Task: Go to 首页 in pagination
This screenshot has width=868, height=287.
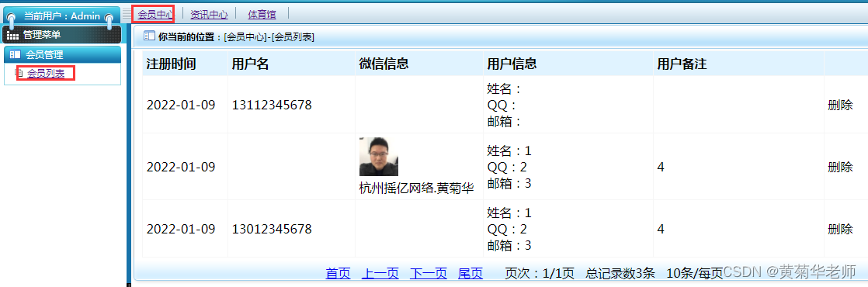Action: tap(338, 273)
